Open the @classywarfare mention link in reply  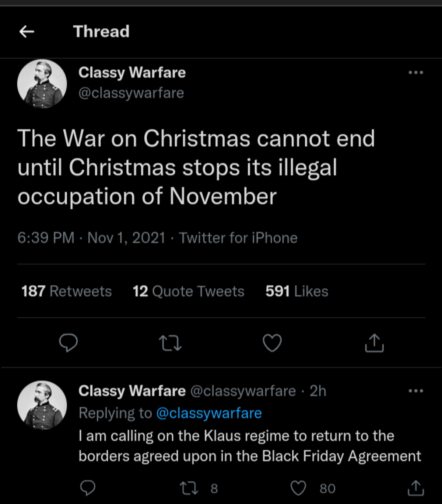(x=209, y=413)
